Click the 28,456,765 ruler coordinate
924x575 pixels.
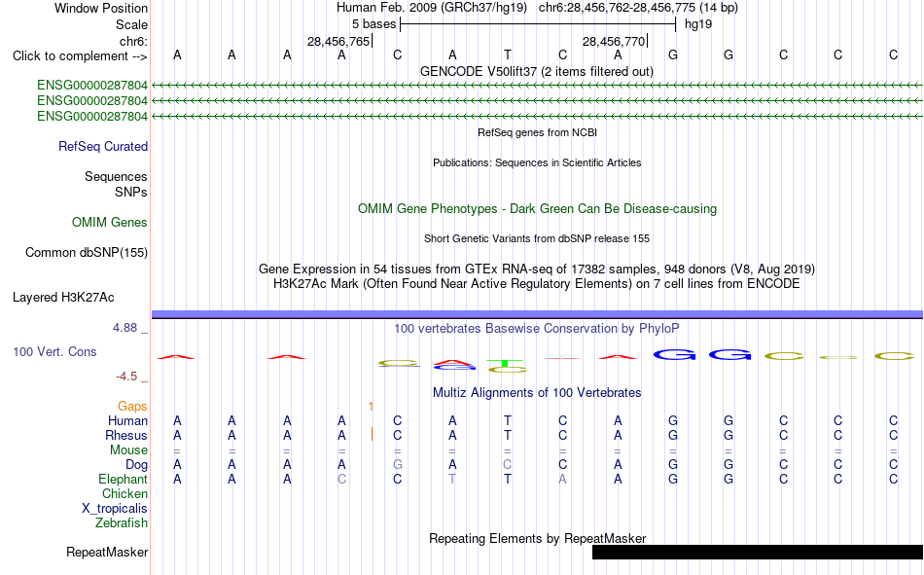pyautogui.click(x=338, y=41)
